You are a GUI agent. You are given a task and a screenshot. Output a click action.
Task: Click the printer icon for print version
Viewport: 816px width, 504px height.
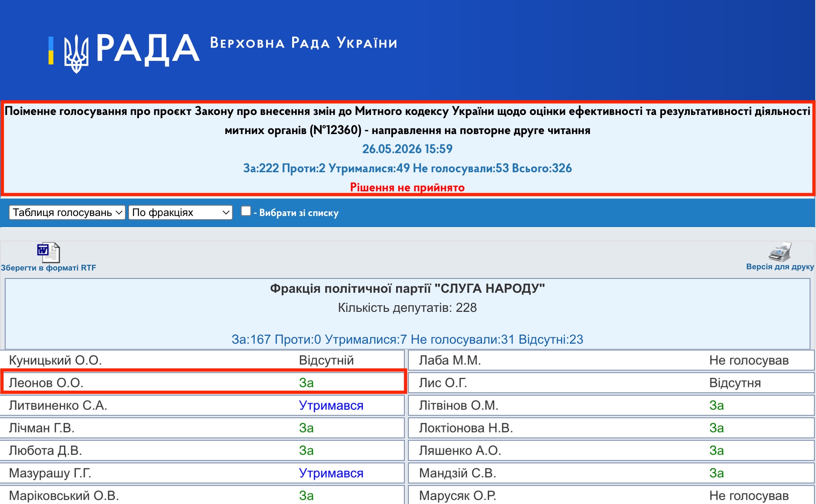coord(780,251)
